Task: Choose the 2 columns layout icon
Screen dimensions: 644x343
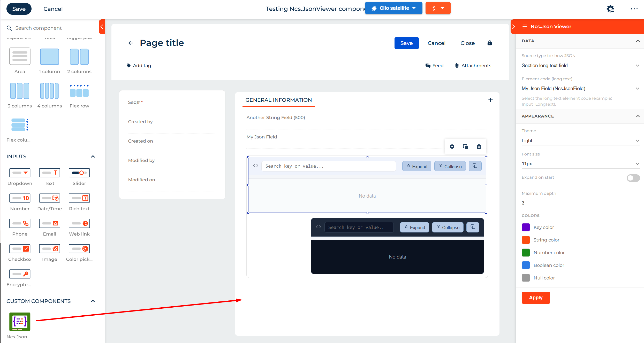Action: tap(79, 56)
